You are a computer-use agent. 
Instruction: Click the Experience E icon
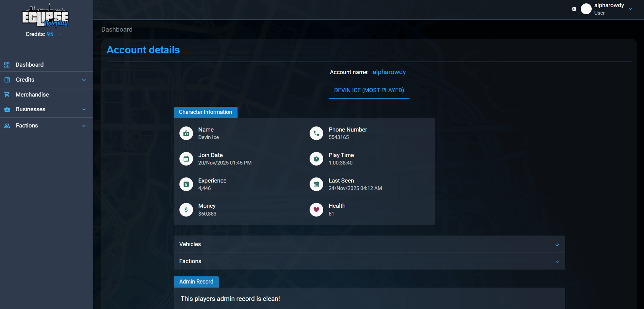pyautogui.click(x=186, y=184)
